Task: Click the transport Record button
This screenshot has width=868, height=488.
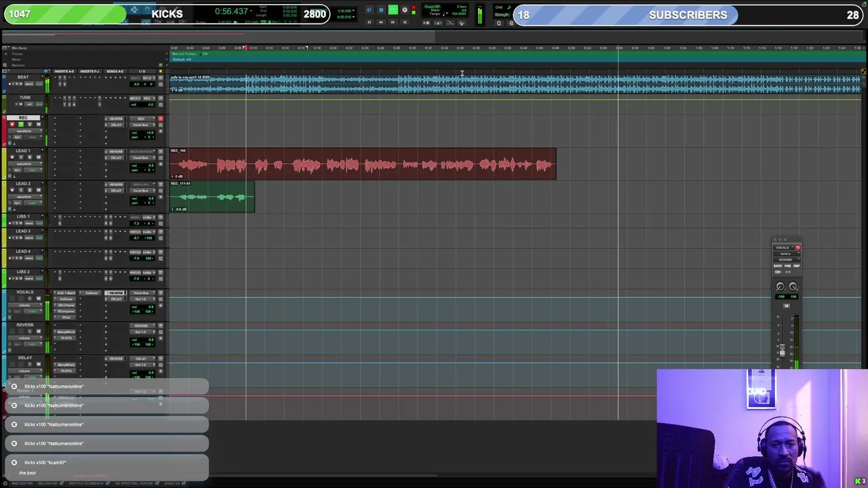Action: (405, 10)
